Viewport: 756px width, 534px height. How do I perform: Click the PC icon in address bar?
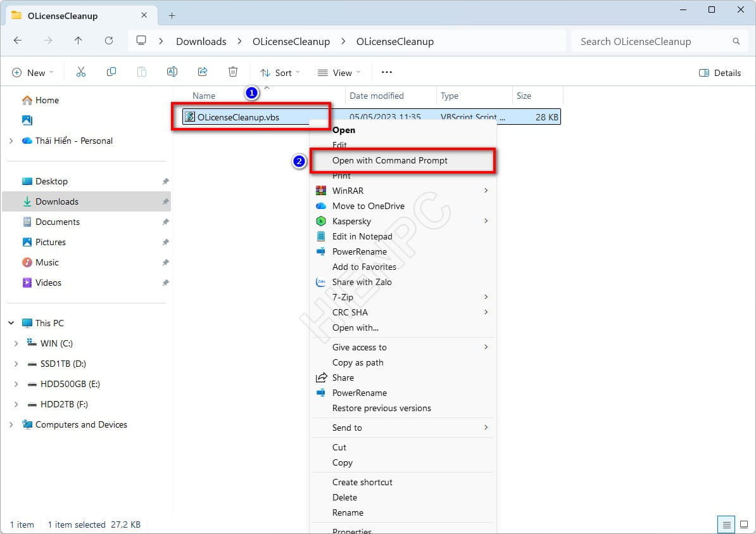[141, 41]
